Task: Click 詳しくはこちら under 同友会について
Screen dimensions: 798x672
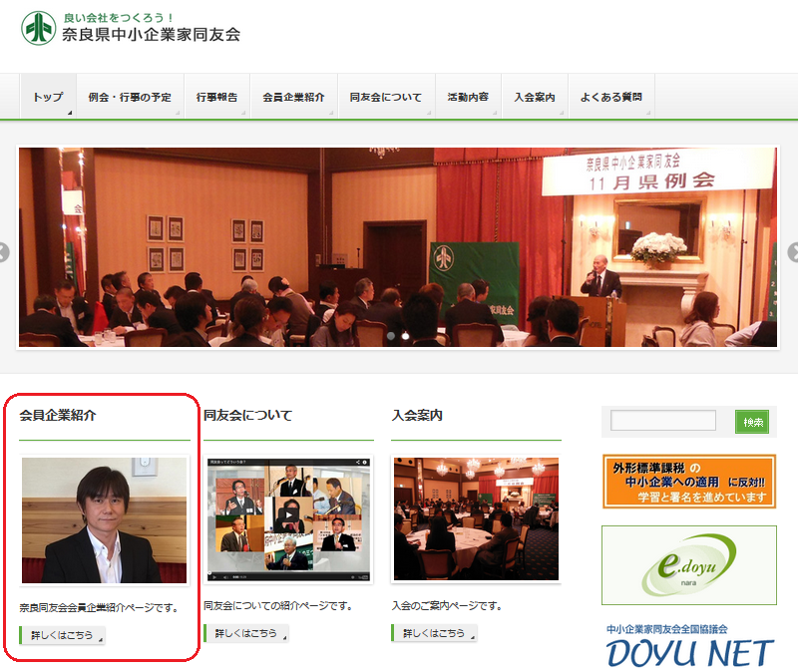Action: [x=245, y=634]
